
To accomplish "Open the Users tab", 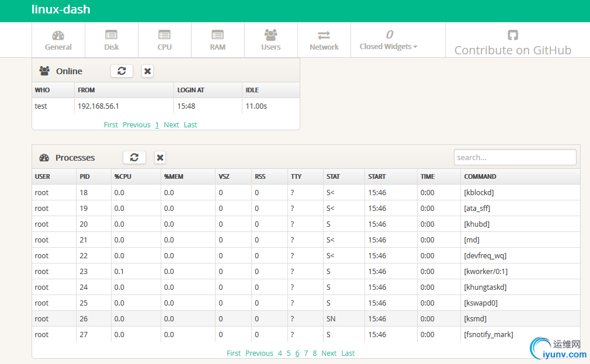I will coord(271,40).
